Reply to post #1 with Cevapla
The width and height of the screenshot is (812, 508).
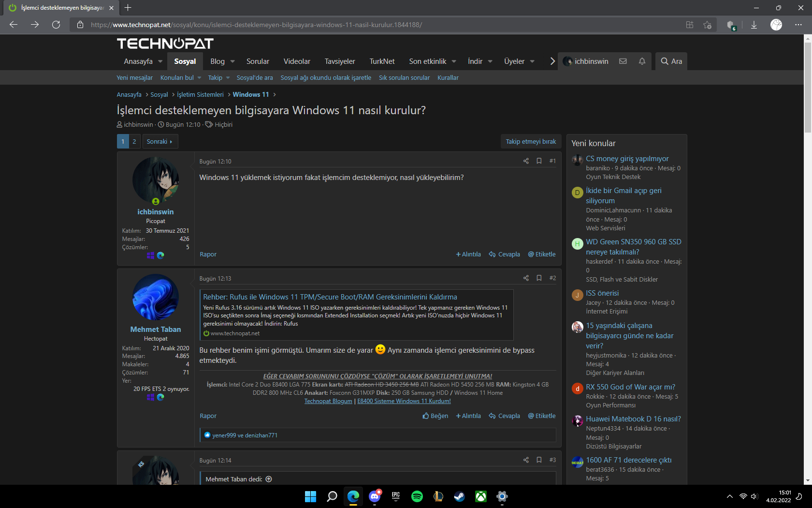point(504,254)
